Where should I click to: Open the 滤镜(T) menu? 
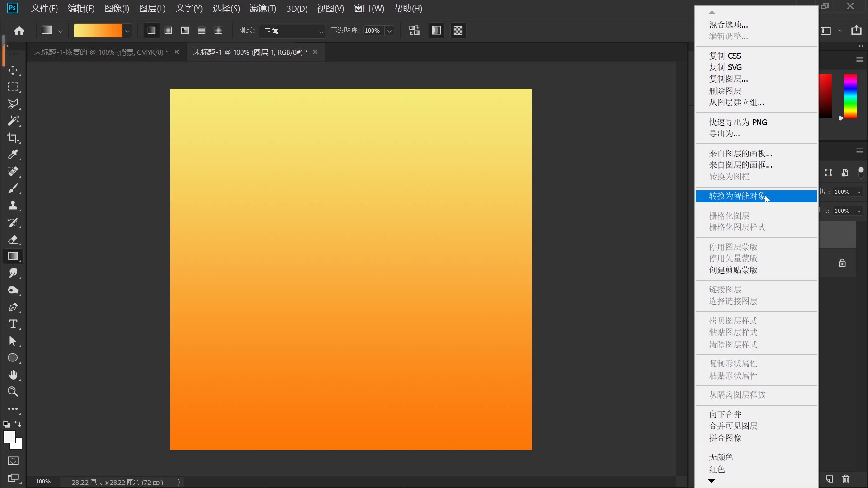[x=263, y=8]
